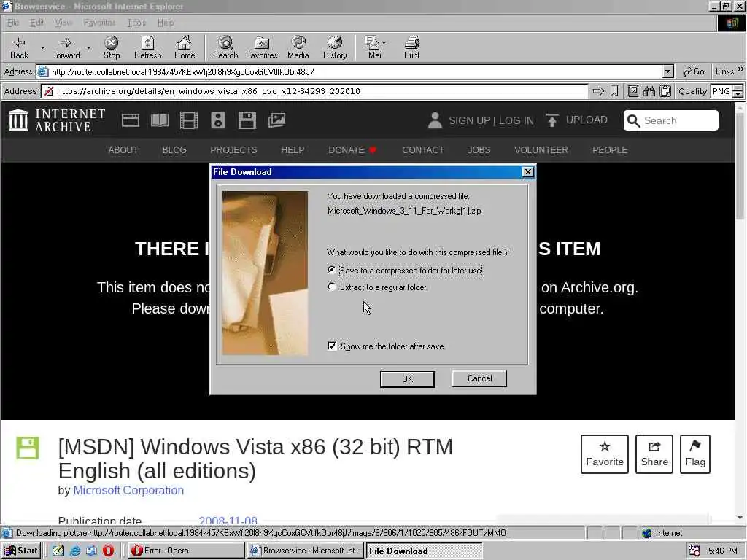
Task: Open the Back button history dropdown arrow
Action: point(42,47)
